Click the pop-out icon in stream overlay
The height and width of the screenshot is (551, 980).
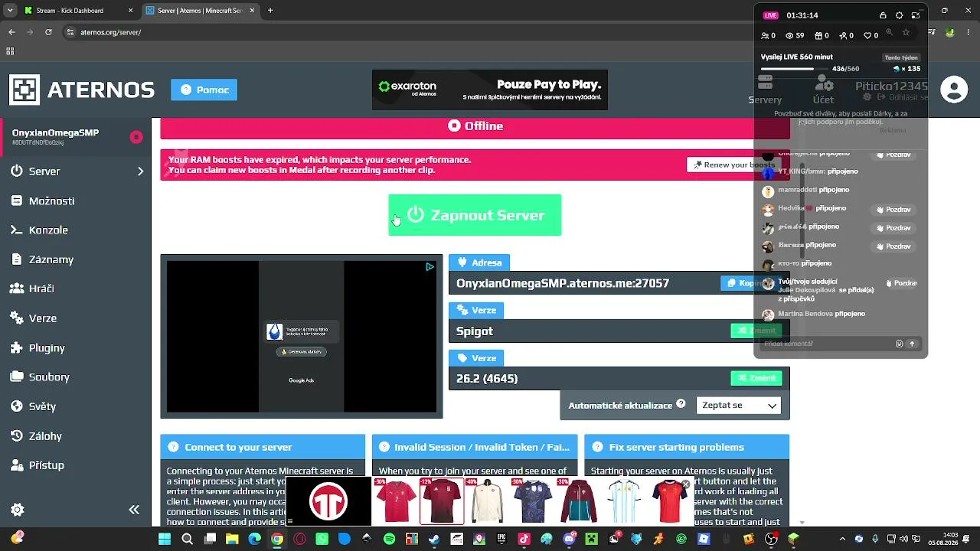tap(916, 15)
